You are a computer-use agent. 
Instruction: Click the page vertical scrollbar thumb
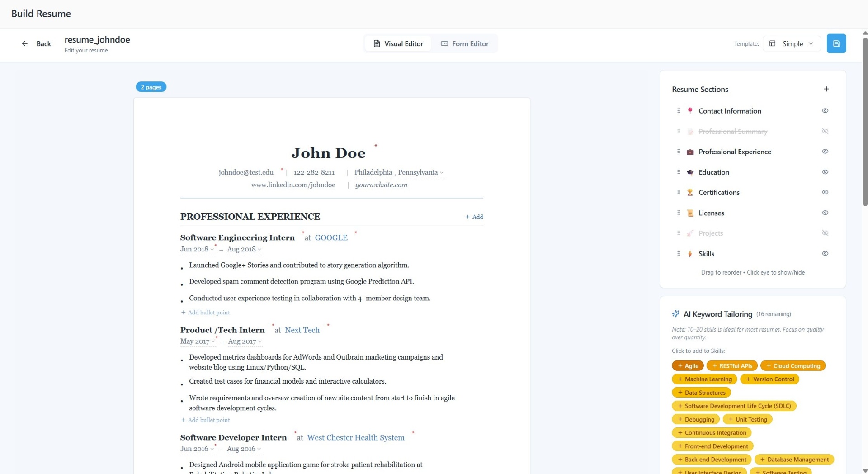(865, 121)
